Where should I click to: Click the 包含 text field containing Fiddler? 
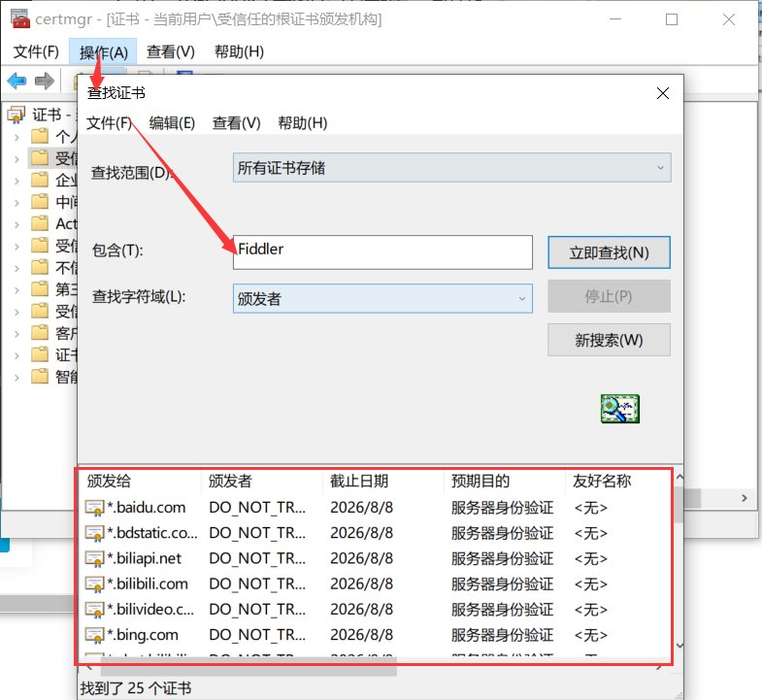click(383, 251)
